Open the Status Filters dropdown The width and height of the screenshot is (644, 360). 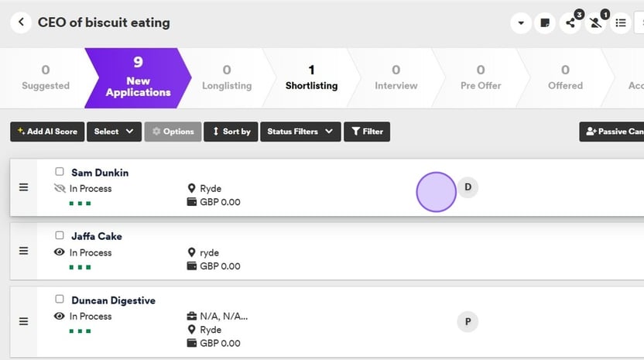tap(300, 132)
